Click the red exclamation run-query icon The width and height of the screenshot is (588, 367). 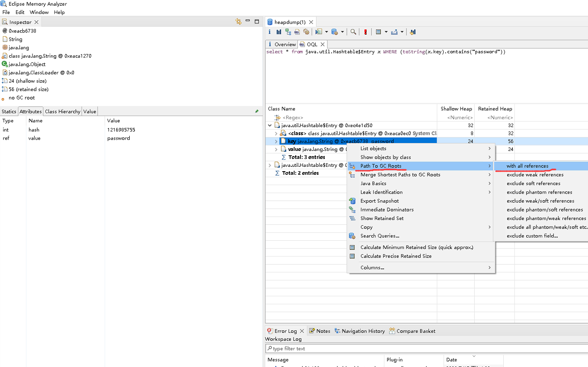click(365, 32)
